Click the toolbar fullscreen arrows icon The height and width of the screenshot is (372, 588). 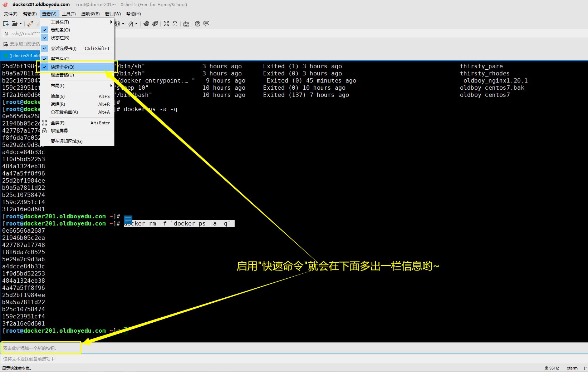(x=166, y=24)
